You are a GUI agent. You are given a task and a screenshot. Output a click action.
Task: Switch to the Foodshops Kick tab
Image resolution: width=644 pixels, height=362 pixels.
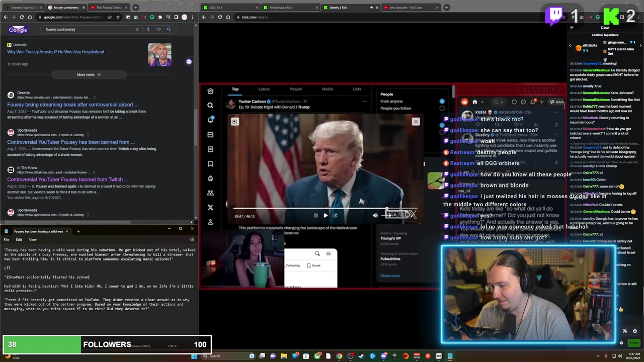[x=290, y=8]
